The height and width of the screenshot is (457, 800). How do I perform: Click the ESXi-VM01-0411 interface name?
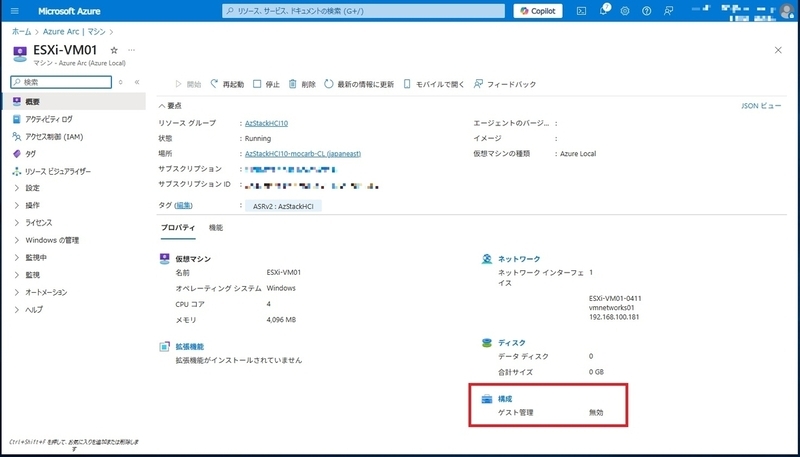click(x=615, y=298)
